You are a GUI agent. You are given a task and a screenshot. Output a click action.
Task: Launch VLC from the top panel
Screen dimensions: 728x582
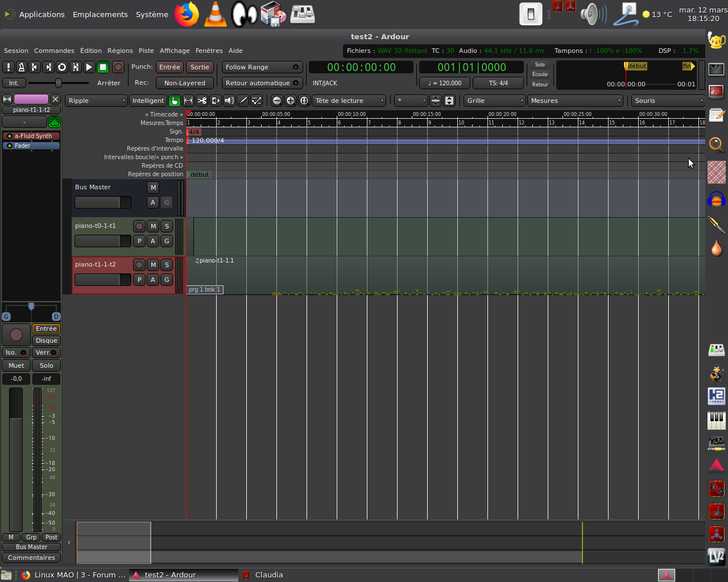pyautogui.click(x=215, y=14)
